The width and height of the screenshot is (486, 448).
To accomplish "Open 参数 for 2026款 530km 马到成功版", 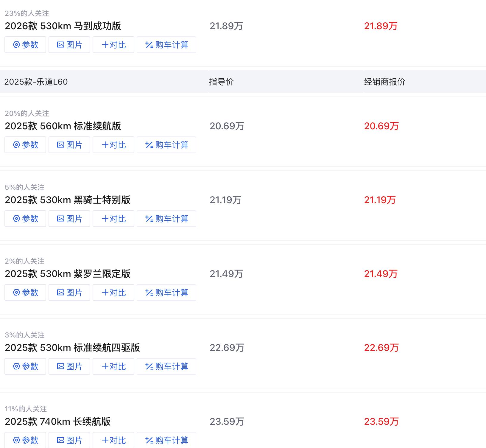I will [x=25, y=45].
